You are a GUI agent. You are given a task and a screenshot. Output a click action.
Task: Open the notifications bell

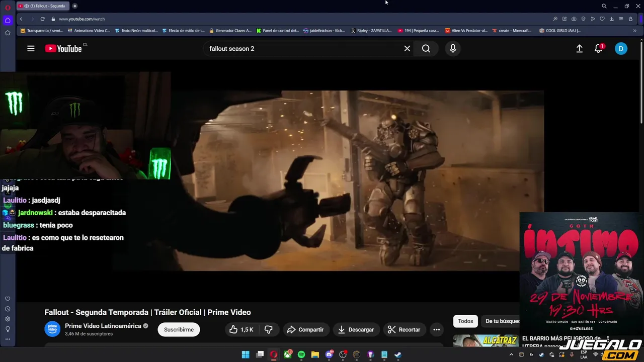(x=599, y=49)
